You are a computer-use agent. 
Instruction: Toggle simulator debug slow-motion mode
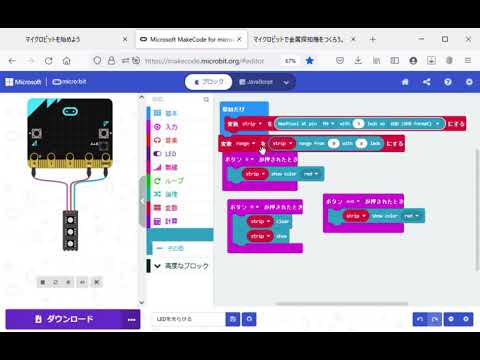coord(68,282)
